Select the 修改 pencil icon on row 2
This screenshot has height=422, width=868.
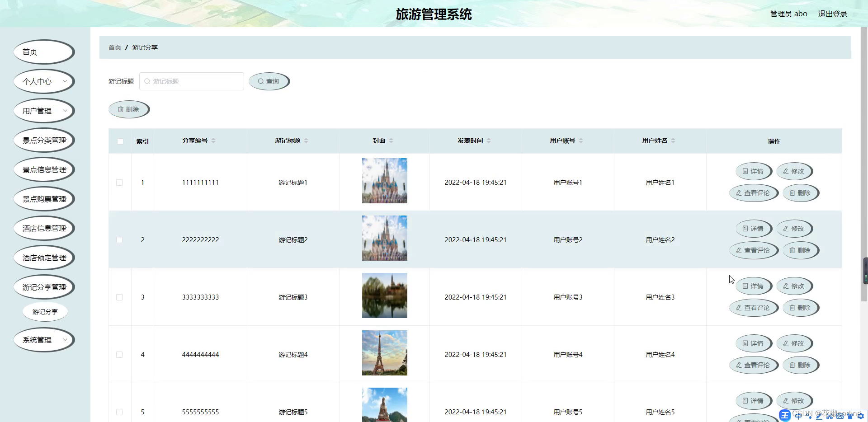pyautogui.click(x=786, y=229)
